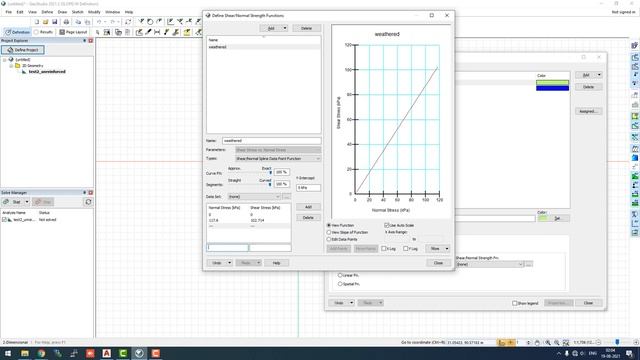Image resolution: width=640 pixels, height=360 pixels.
Task: Click the yellow highlighted draw tool icon
Action: 187,32
